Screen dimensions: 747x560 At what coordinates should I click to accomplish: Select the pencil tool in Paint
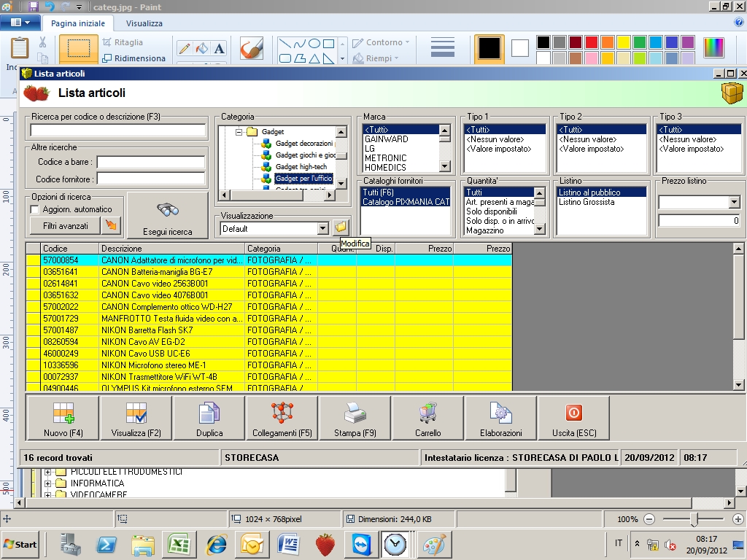[x=185, y=48]
